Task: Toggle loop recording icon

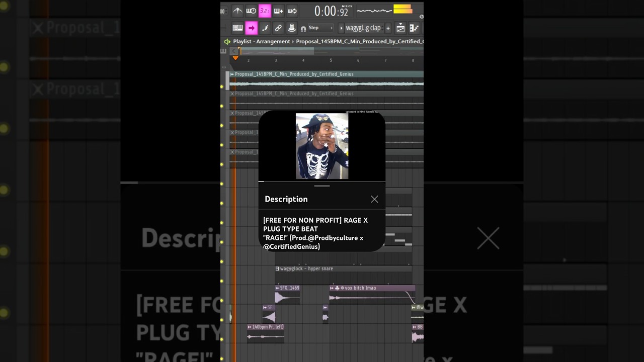Action: coord(292,11)
